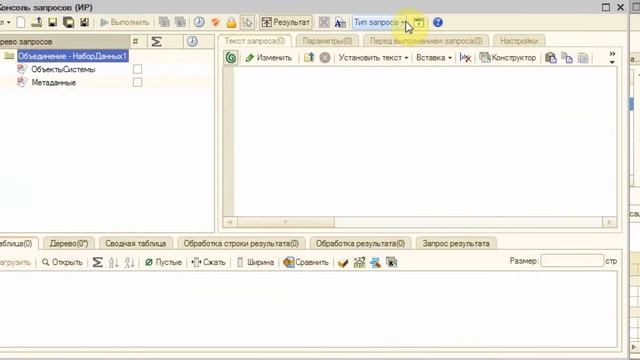Create a new blank query file
The height and width of the screenshot is (360, 640).
click(x=21, y=22)
